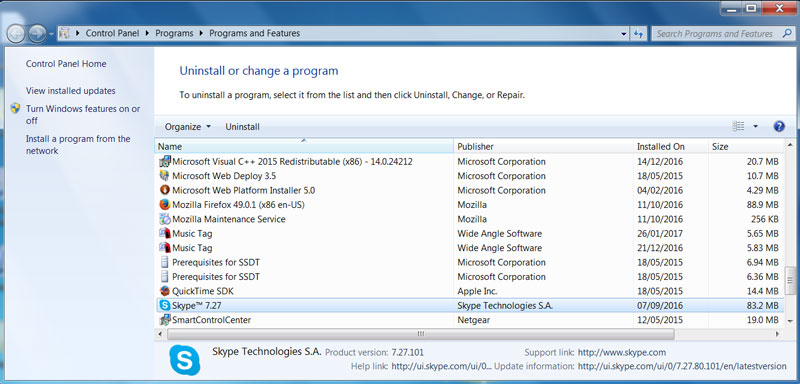Click the Microsoft Visual C++ 2015 Redistributable icon

pos(164,162)
